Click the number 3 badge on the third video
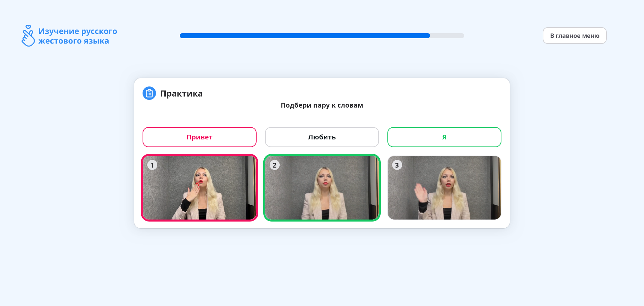Viewport: 644px width, 306px height. click(397, 165)
